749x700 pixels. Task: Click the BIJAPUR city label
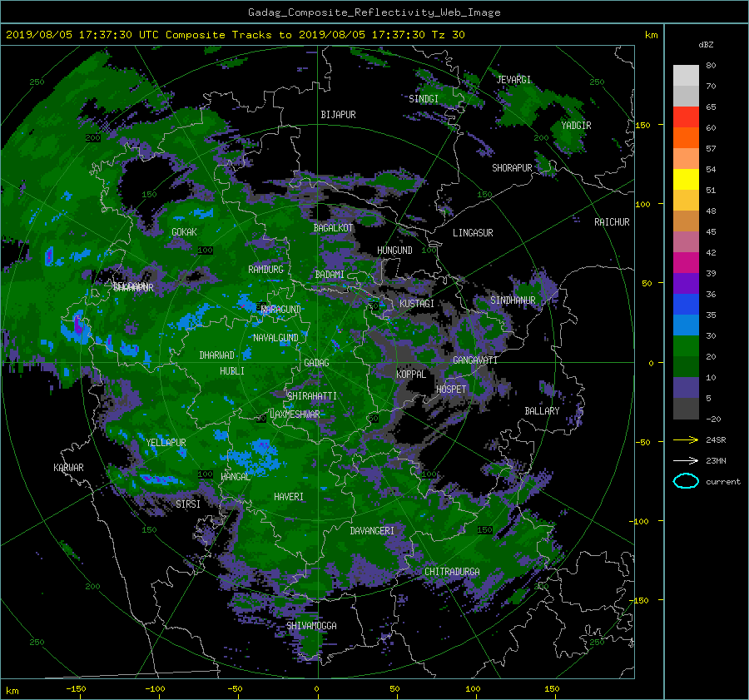[x=338, y=115]
